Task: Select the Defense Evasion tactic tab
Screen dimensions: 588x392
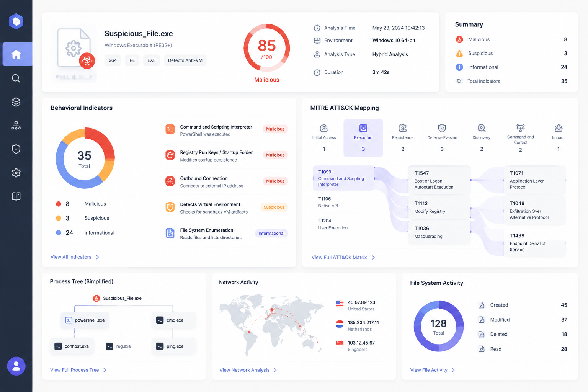Action: (442, 138)
